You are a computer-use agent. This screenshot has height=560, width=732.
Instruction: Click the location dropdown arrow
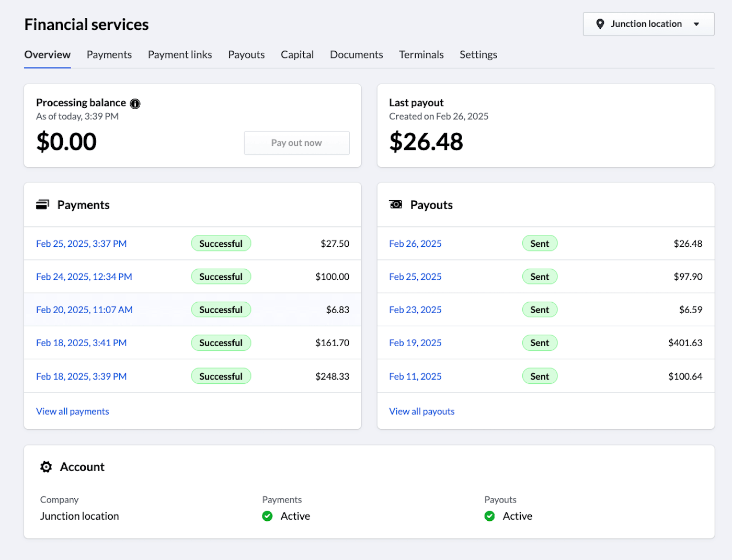click(x=696, y=24)
